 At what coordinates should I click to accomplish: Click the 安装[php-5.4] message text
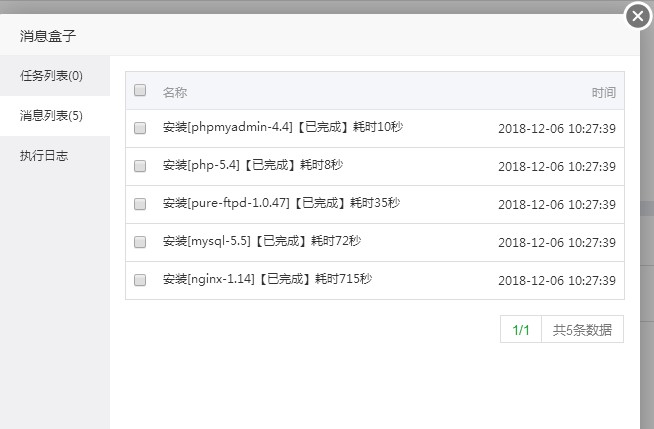click(x=253, y=165)
